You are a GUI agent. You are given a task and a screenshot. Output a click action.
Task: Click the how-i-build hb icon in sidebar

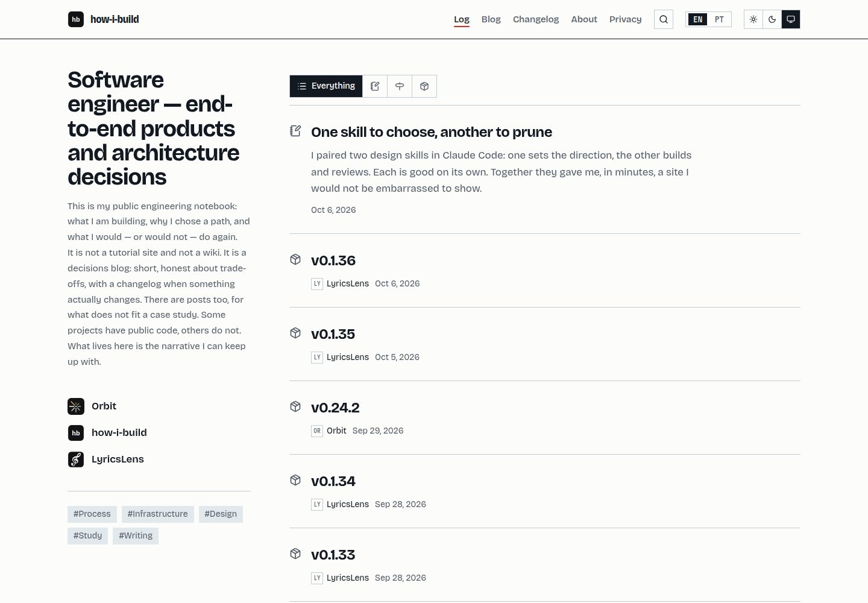(76, 433)
